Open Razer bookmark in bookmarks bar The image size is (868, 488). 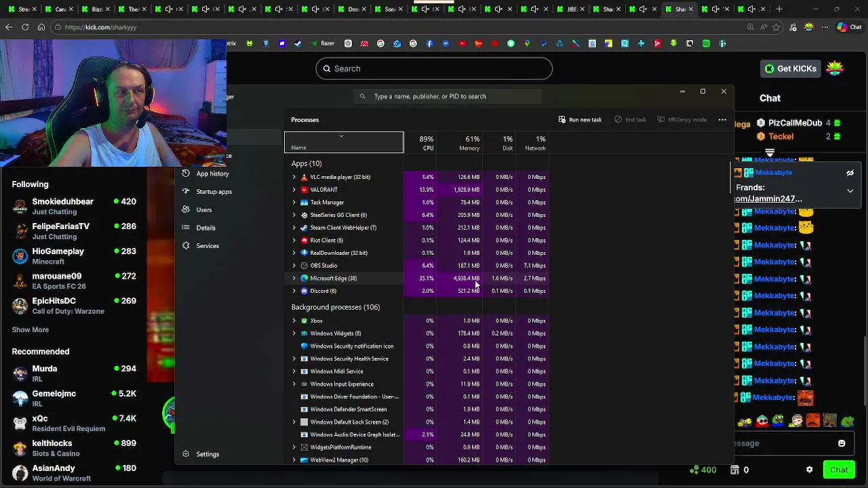(323, 43)
